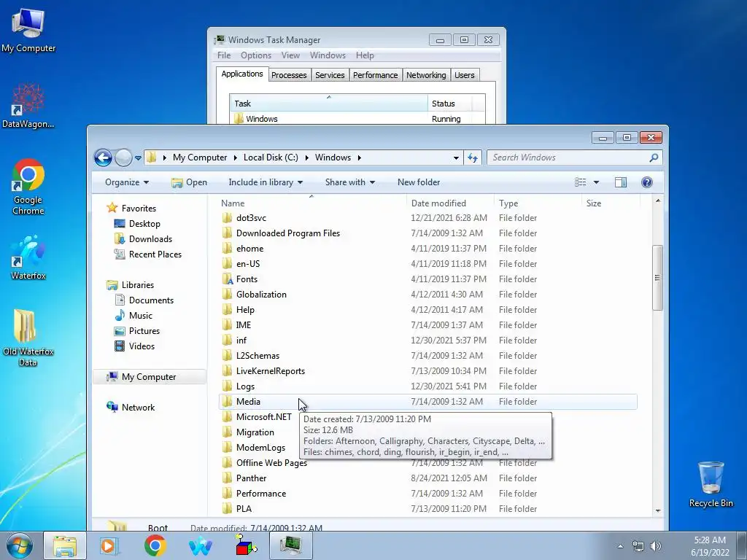Open Google Chrome from the taskbar
This screenshot has height=560, width=747.
click(x=155, y=545)
